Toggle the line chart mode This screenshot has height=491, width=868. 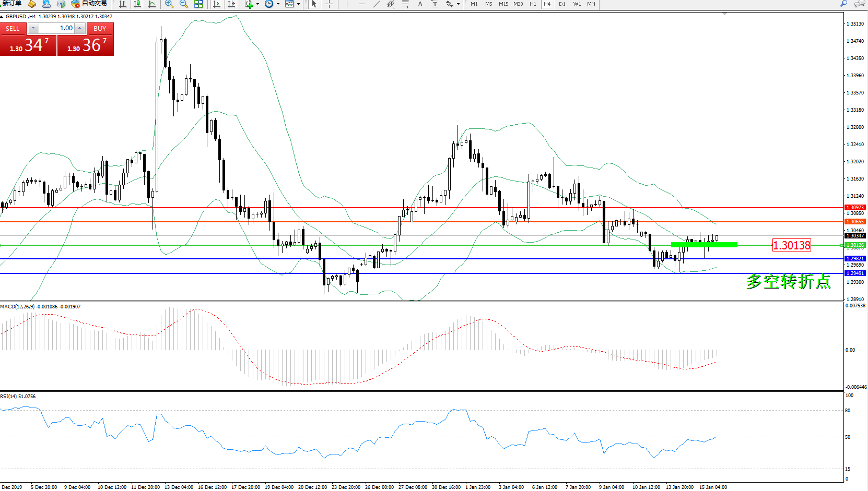[152, 4]
